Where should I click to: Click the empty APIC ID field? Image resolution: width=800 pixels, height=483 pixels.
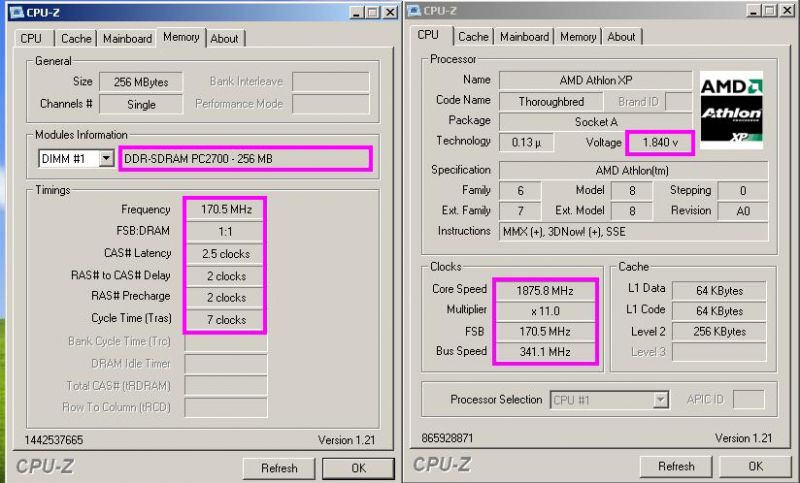point(748,399)
